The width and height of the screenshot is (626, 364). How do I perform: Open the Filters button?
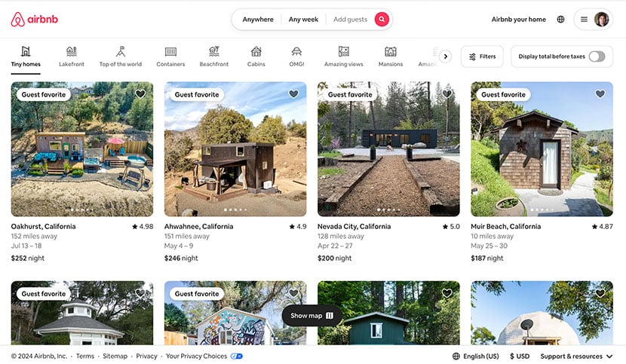click(482, 57)
